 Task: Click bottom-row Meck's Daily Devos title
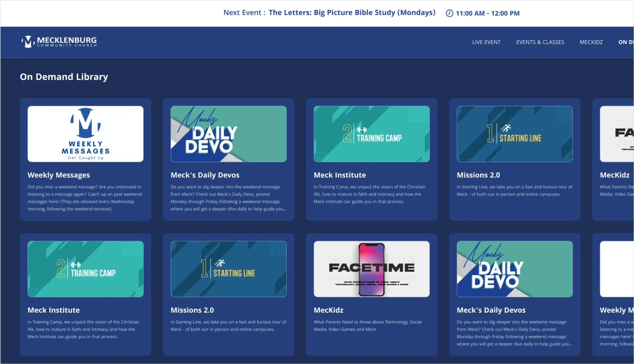click(x=491, y=310)
